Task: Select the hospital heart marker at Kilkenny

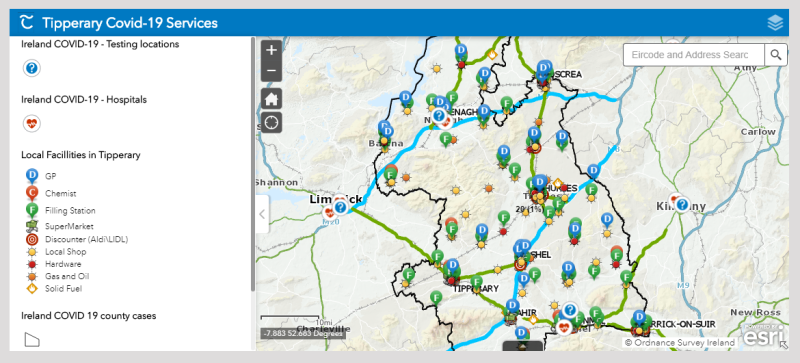Action: click(674, 199)
